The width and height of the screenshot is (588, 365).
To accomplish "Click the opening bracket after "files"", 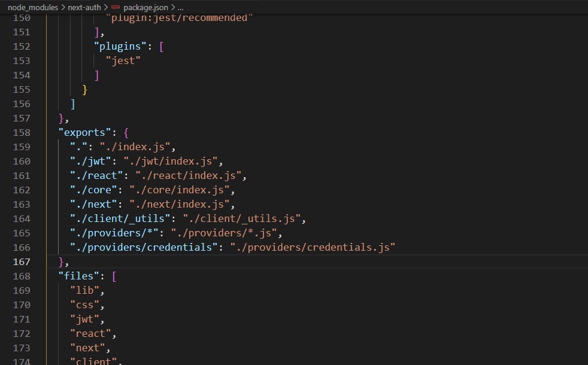I will 114,276.
